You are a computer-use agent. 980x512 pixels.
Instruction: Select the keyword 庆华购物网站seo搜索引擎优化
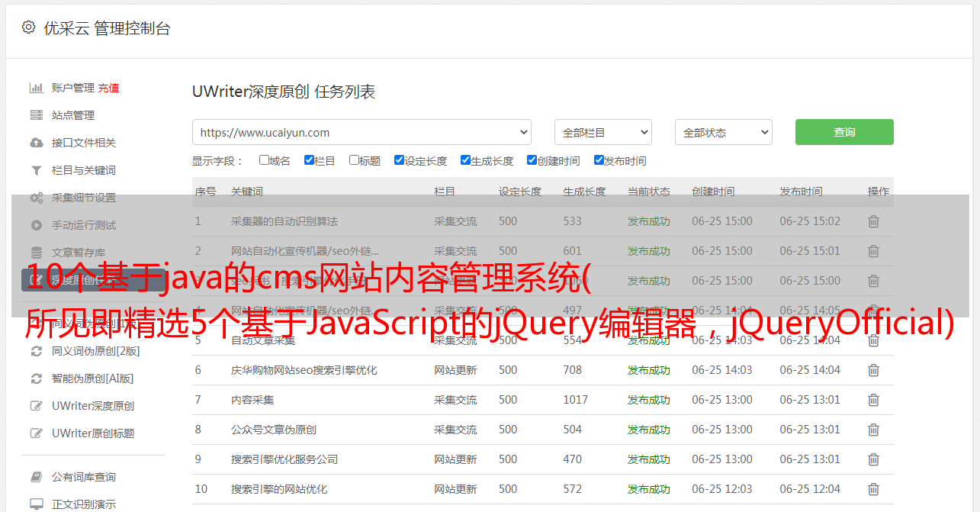point(304,370)
